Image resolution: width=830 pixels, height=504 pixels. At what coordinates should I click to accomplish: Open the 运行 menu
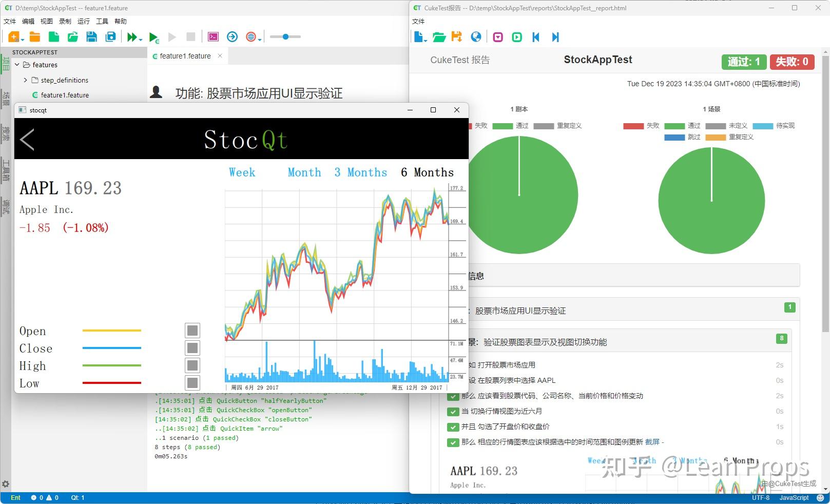point(83,21)
